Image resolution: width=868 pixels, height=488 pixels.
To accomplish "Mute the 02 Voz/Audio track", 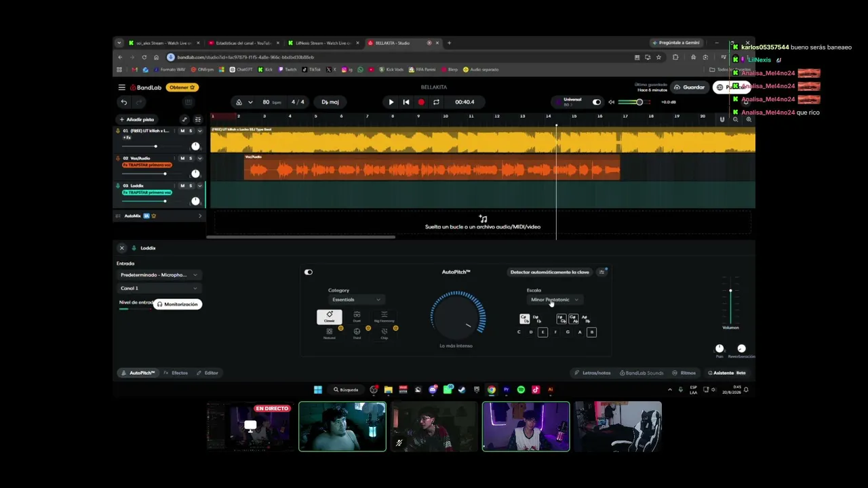I will pos(182,158).
